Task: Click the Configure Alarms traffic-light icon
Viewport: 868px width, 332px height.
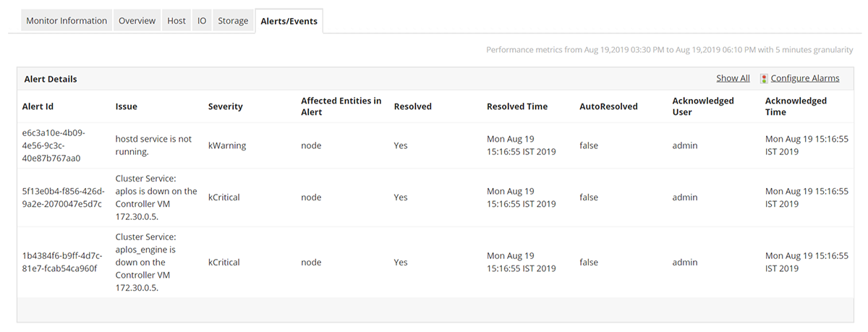Action: (x=764, y=79)
